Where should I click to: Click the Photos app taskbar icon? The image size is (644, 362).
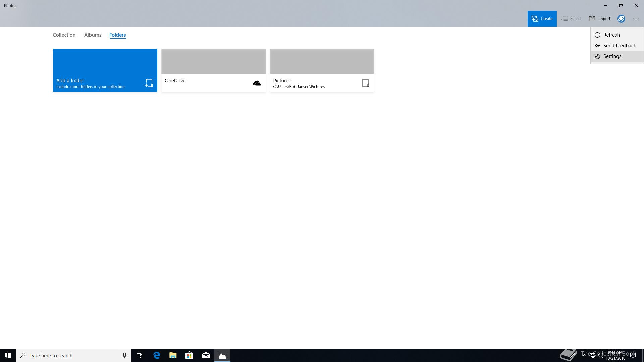pyautogui.click(x=222, y=355)
